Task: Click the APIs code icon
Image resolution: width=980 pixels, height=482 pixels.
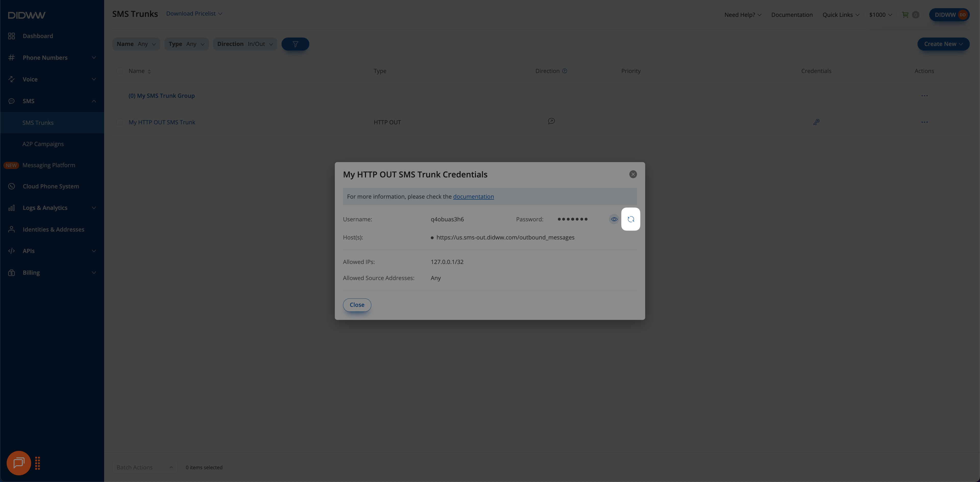Action: (x=11, y=251)
